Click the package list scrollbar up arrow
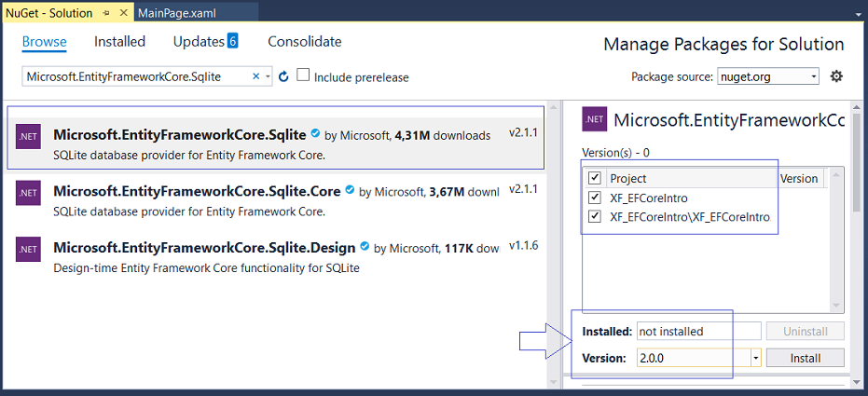This screenshot has height=396, width=868. click(554, 109)
